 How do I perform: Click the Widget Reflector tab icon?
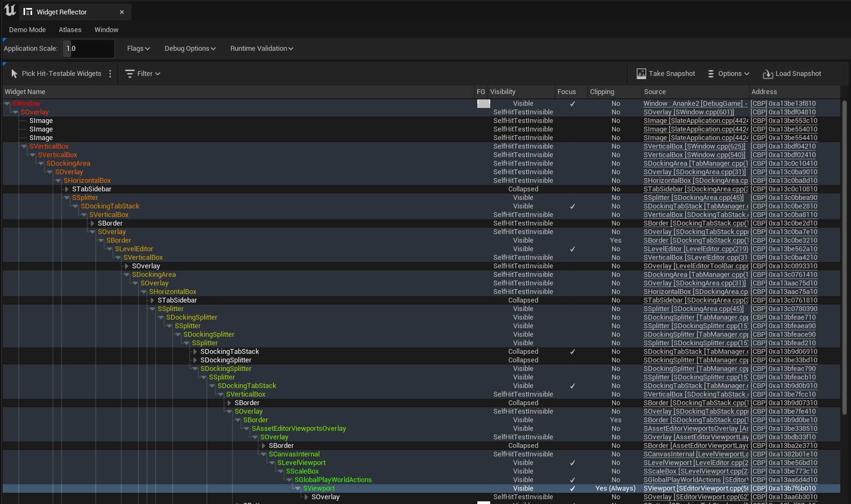coord(28,12)
